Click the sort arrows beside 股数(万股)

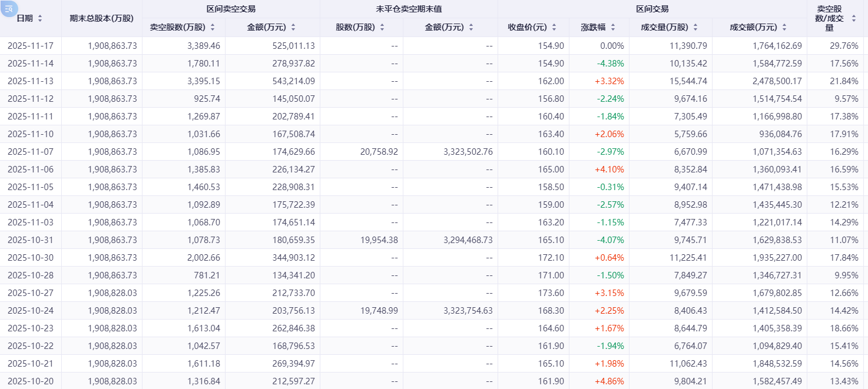click(382, 28)
